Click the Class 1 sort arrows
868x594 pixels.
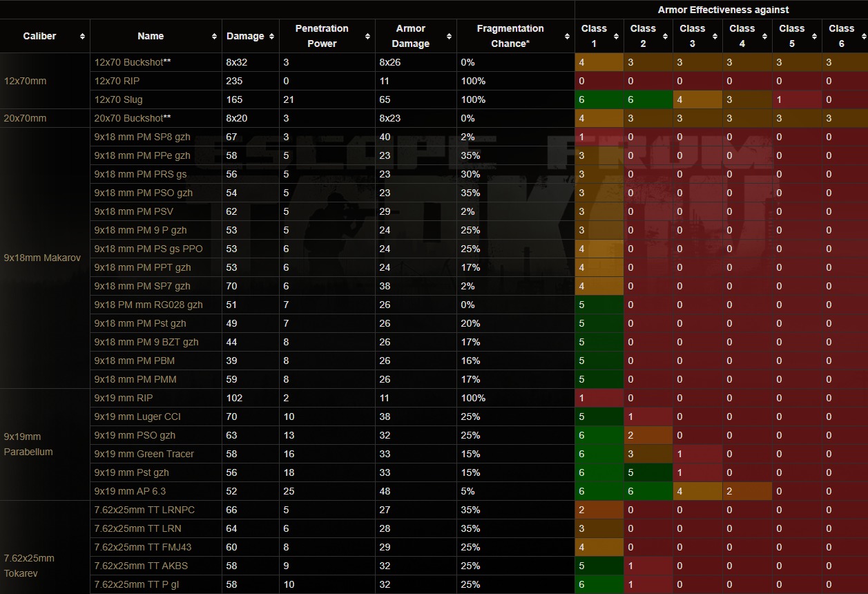coord(616,36)
